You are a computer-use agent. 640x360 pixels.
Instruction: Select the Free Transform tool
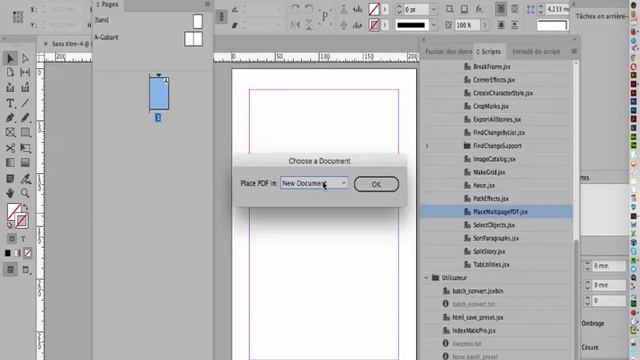(x=25, y=148)
